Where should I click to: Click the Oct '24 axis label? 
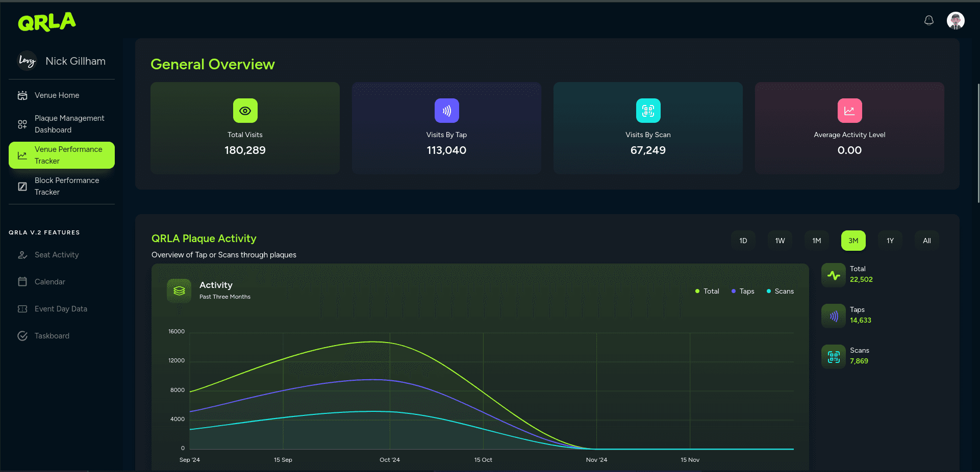(x=390, y=460)
